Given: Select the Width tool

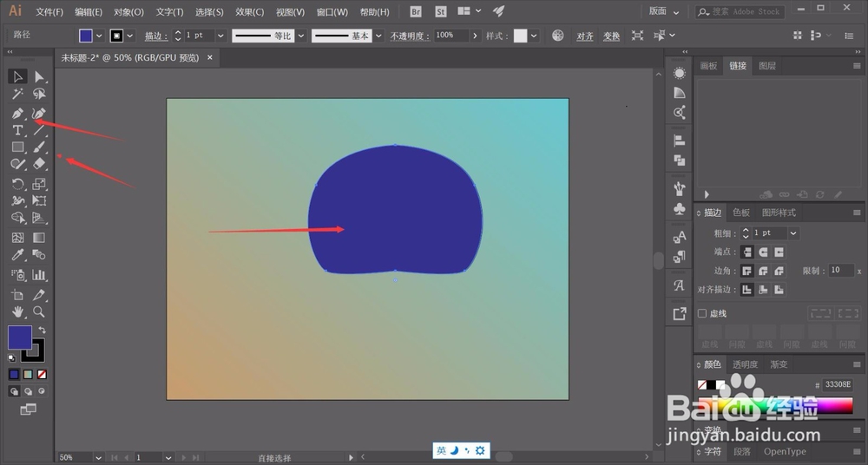Looking at the screenshot, I should click(x=17, y=200).
